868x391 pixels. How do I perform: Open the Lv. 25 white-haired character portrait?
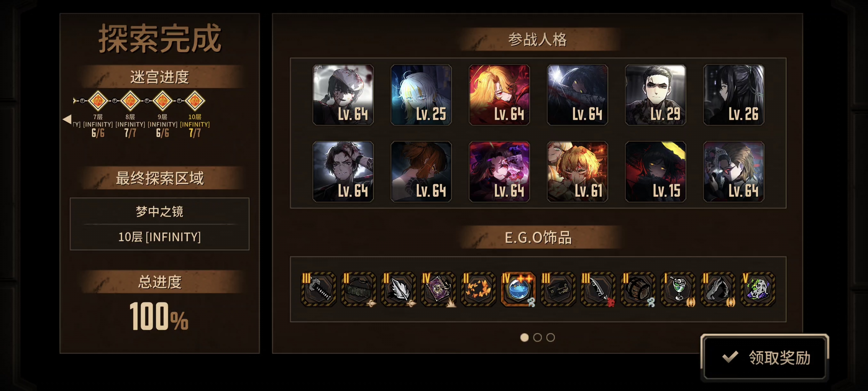(x=421, y=95)
